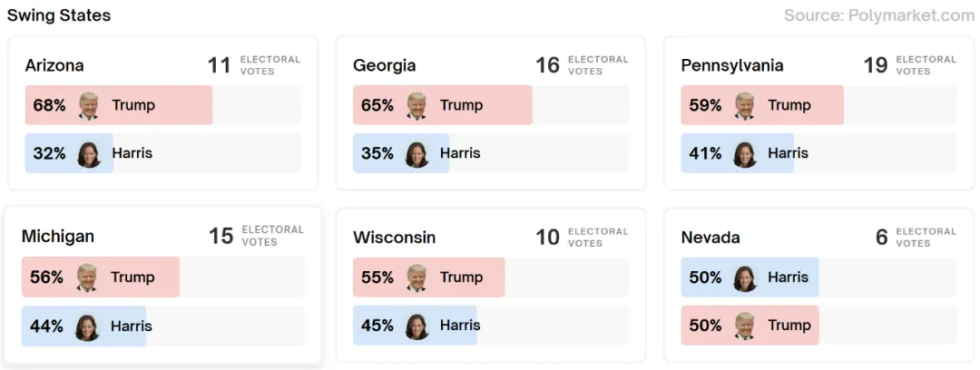Open the Arizona state heading
The width and height of the screenshot is (980, 370).
(x=54, y=65)
